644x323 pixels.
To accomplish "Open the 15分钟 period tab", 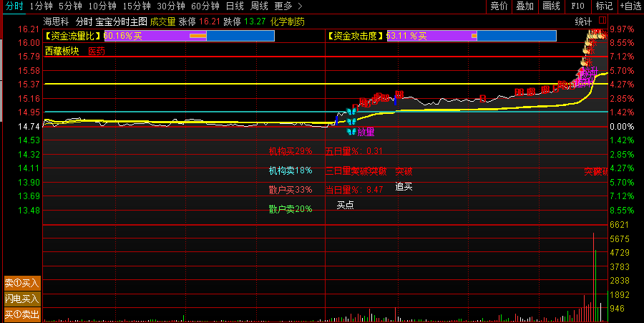I will click(137, 6).
